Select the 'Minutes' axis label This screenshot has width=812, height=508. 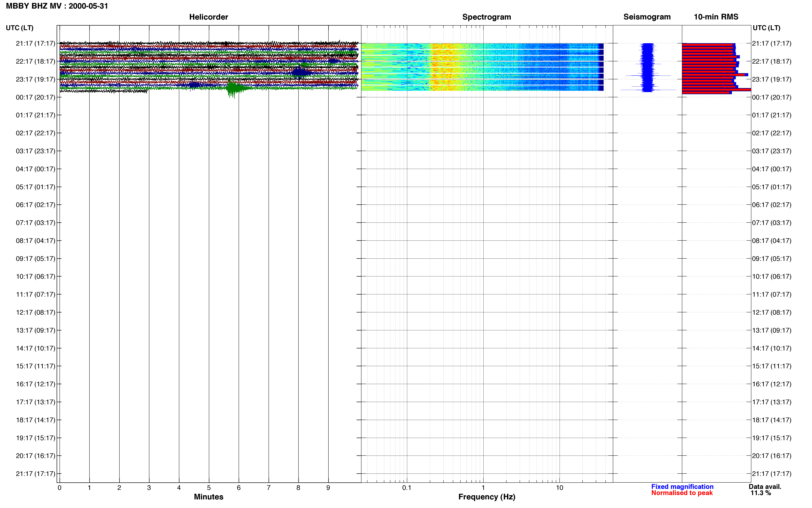tap(209, 497)
